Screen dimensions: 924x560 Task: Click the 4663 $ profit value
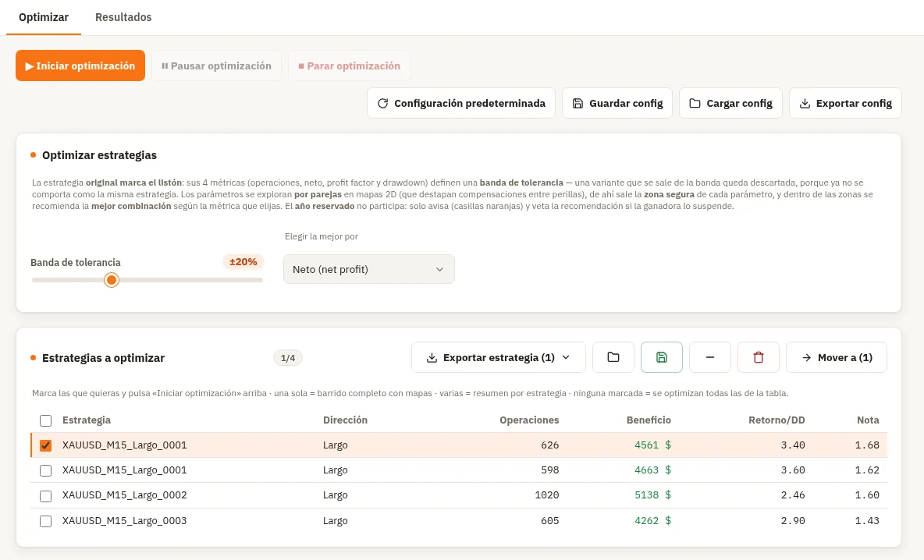(653, 470)
